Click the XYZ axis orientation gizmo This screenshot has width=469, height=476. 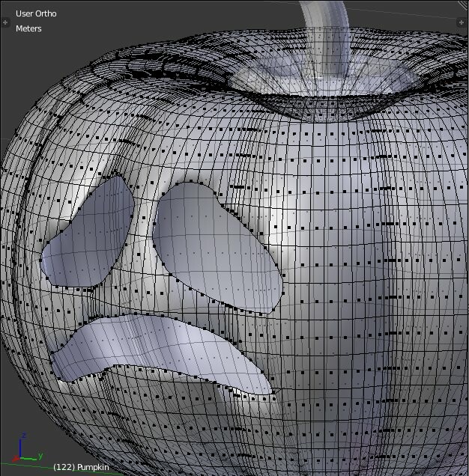28,448
